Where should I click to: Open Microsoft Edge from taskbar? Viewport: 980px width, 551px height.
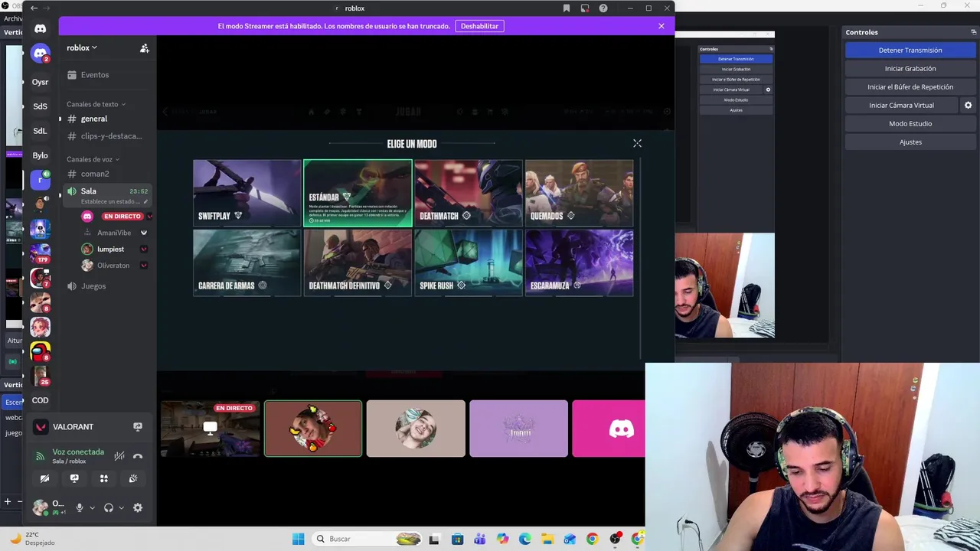(524, 539)
